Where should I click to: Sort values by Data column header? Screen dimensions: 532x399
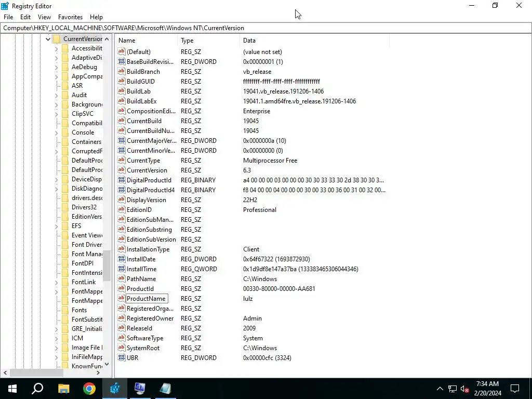point(314,41)
